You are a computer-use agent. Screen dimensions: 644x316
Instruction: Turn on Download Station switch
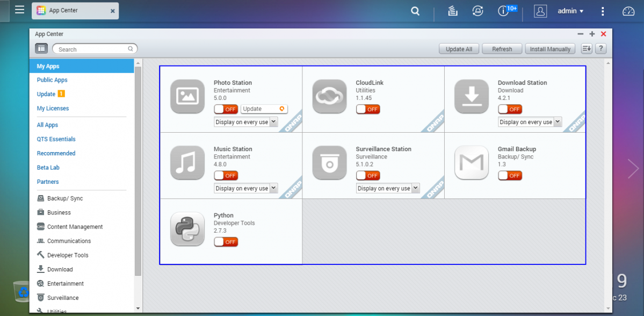coord(510,109)
